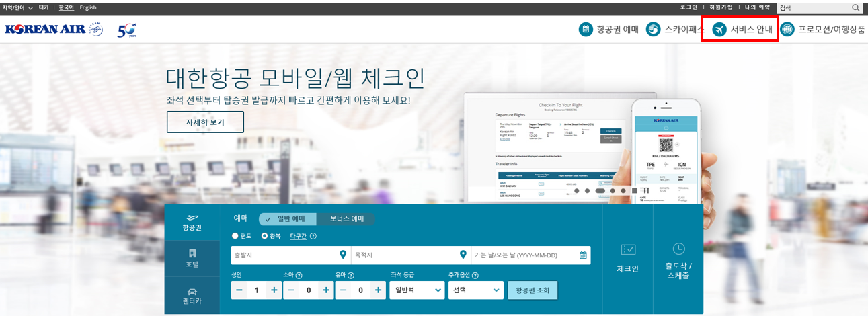Open the 호텔 side tab
Viewport: 868px width, 320px height.
[x=192, y=259]
